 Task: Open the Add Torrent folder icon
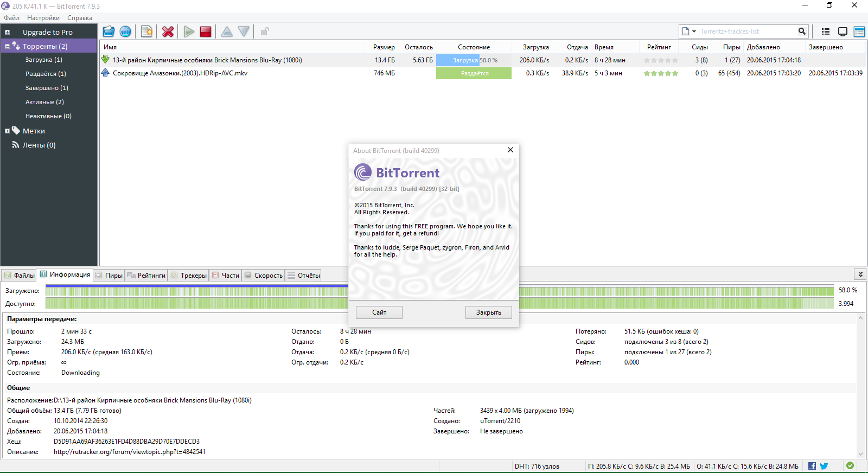108,31
